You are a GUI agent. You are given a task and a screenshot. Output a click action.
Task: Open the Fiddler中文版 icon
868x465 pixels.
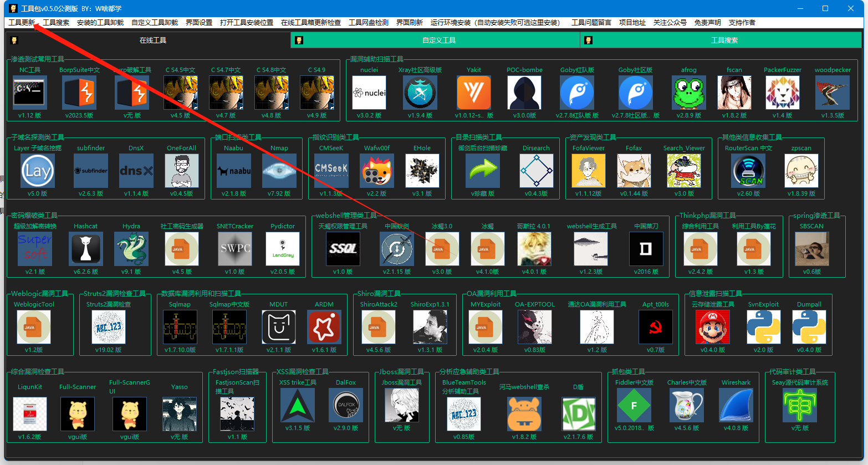pos(634,405)
